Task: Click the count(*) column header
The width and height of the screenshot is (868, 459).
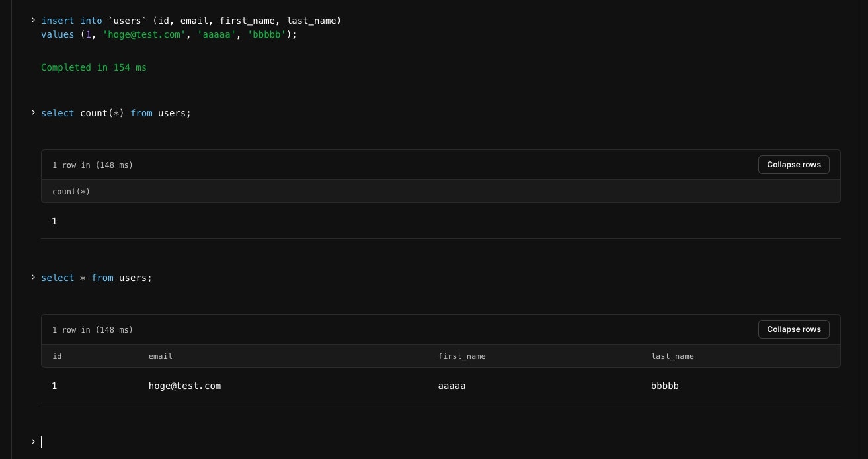Action: [x=71, y=192]
